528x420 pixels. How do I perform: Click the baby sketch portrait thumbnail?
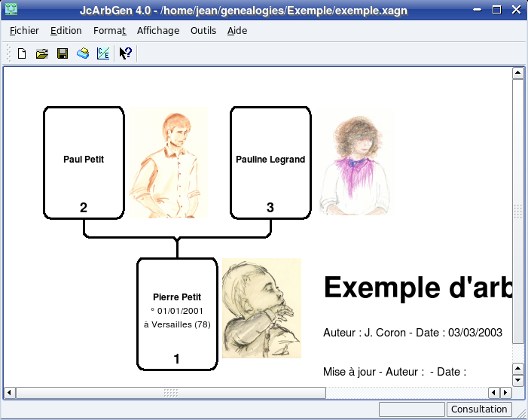261,308
